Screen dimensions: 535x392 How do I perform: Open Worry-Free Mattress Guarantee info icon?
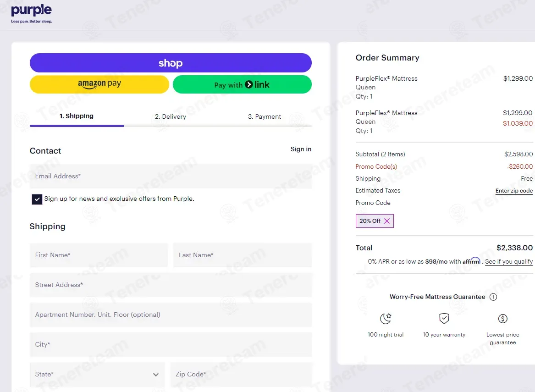(x=493, y=297)
